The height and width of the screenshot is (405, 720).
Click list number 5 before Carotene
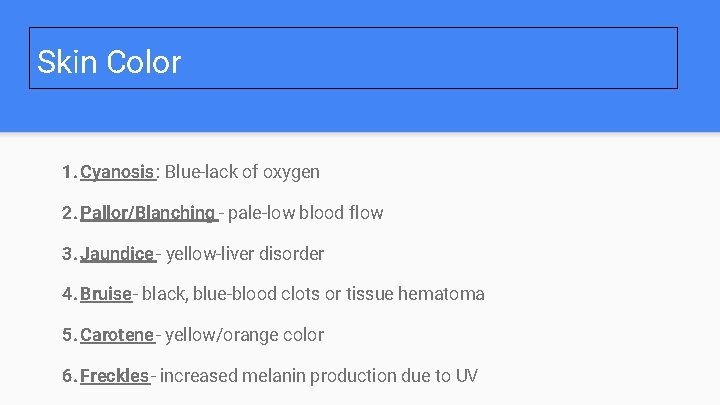66,335
